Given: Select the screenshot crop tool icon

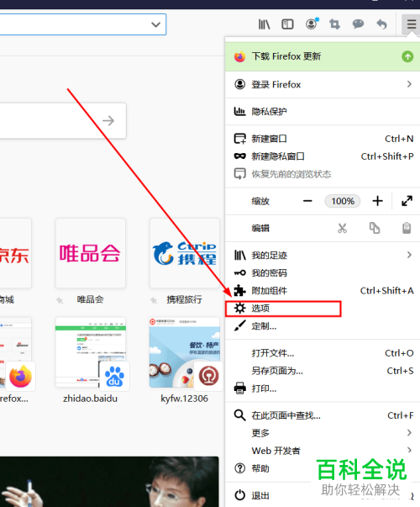Looking at the screenshot, I should point(334,24).
